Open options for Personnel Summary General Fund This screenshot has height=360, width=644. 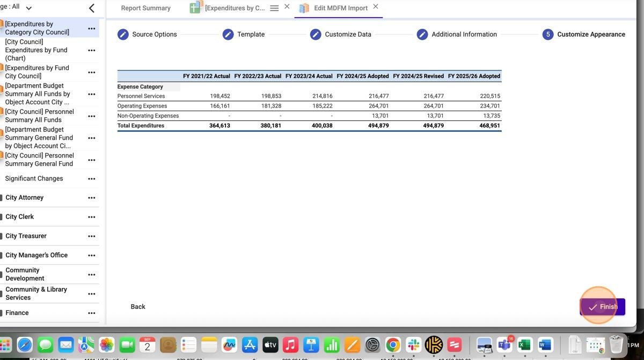(92, 160)
